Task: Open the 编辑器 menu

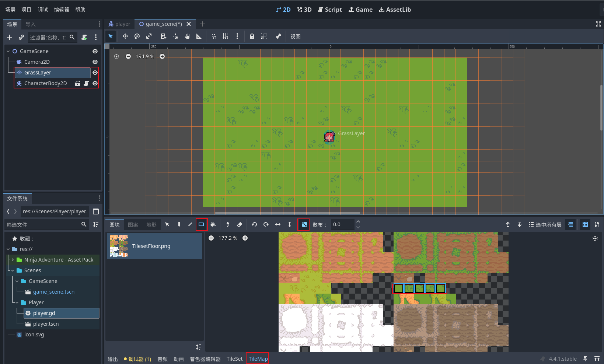Action: (x=62, y=10)
